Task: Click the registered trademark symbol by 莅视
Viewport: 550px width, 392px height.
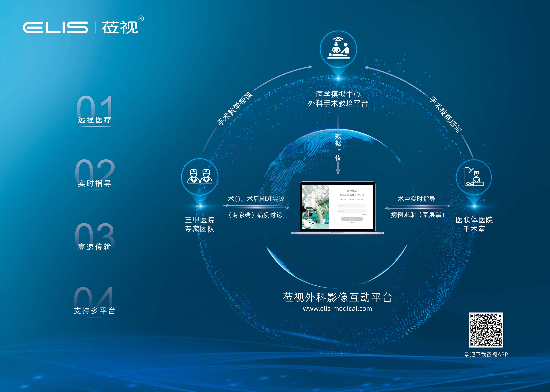Action: click(x=141, y=19)
